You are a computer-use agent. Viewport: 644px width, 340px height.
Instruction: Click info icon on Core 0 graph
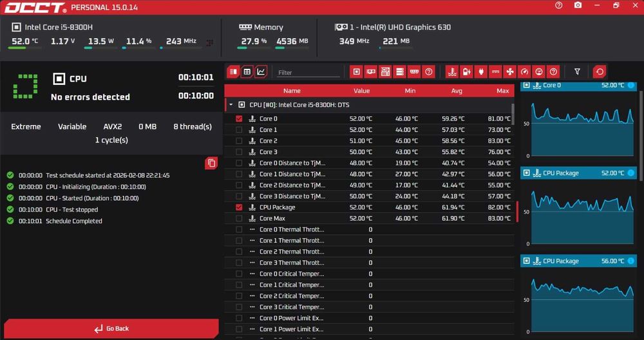[x=631, y=86]
